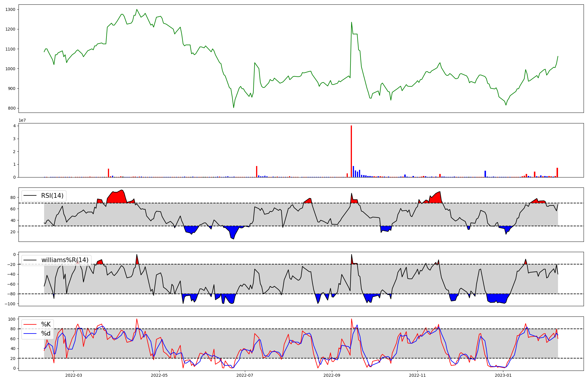Click the williams%R(14) legend label

click(65, 260)
